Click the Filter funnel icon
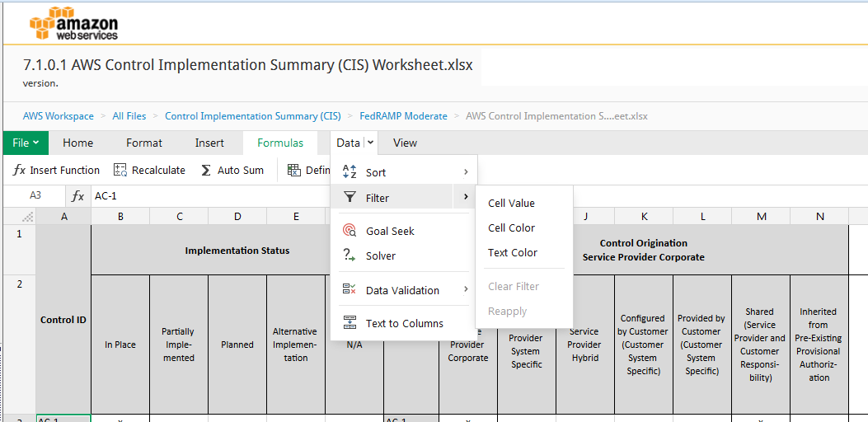This screenshot has width=868, height=422. 350,197
